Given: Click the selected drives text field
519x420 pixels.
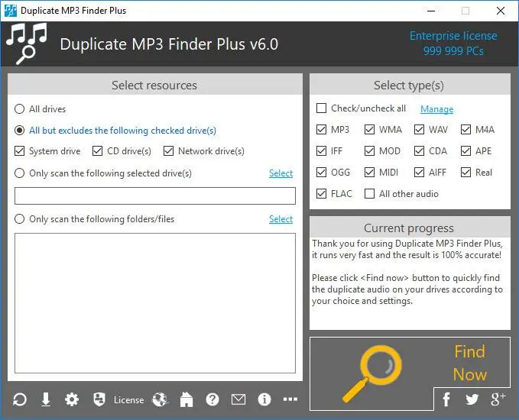Looking at the screenshot, I should point(155,195).
